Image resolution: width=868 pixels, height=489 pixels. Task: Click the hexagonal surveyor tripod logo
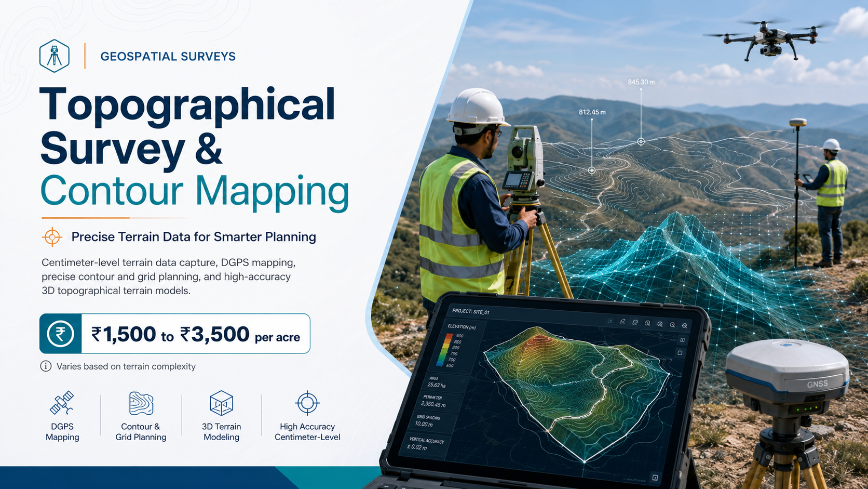point(54,56)
